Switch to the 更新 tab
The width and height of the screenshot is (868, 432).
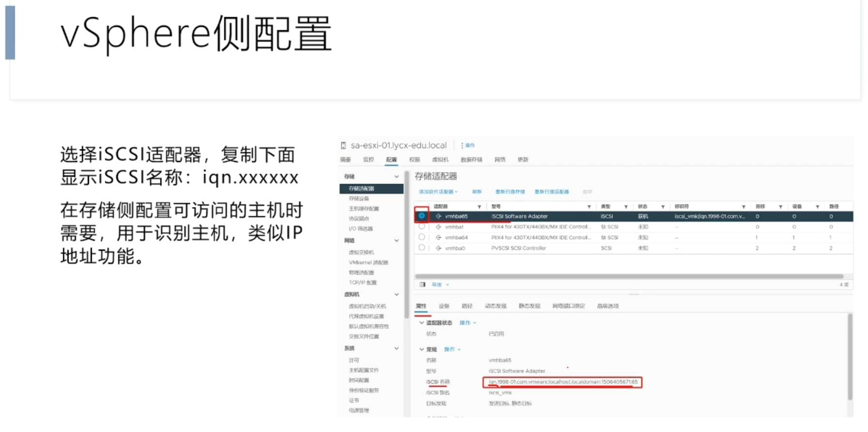click(x=523, y=159)
